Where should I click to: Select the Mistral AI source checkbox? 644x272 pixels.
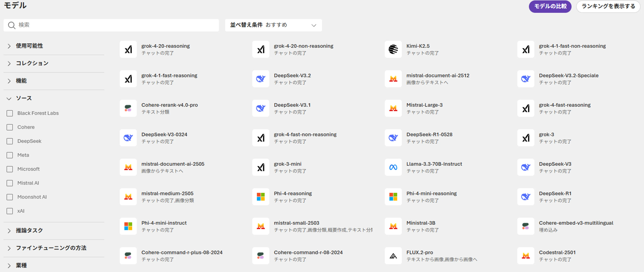tap(10, 183)
